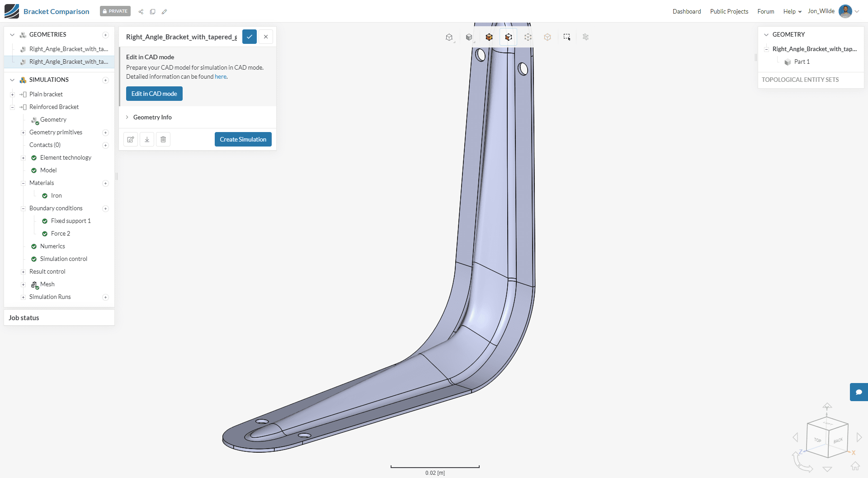Open the Help menu
This screenshot has width=868, height=478.
tap(792, 11)
